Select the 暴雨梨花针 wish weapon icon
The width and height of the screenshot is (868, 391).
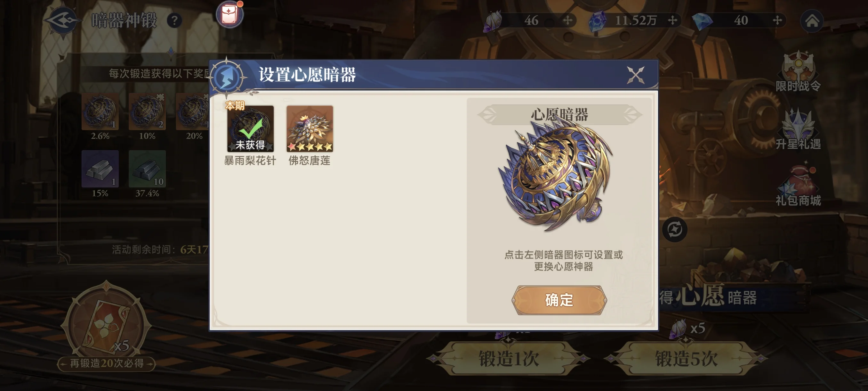[x=250, y=129]
